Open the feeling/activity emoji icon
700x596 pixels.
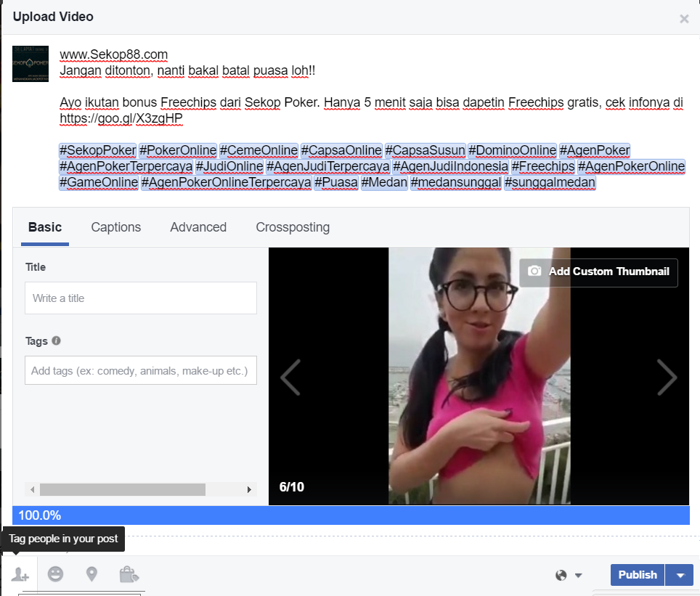pyautogui.click(x=55, y=574)
